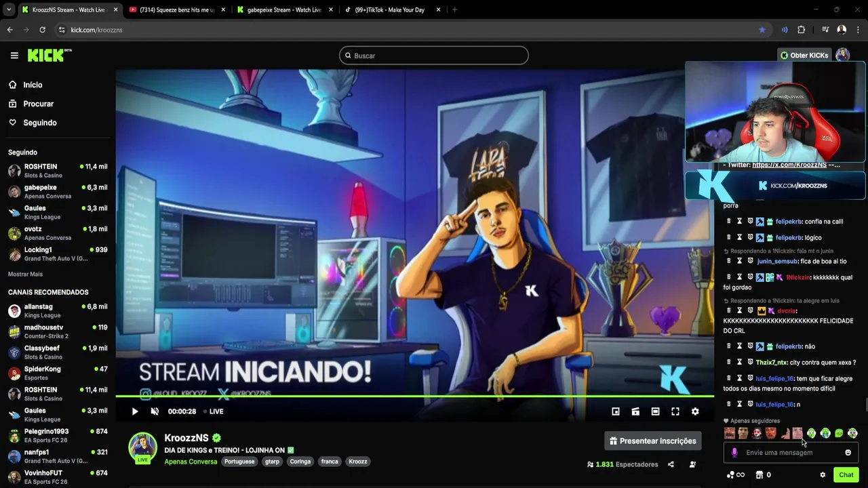Open allanstag recommended channel
868x488 pixels.
[57, 310]
